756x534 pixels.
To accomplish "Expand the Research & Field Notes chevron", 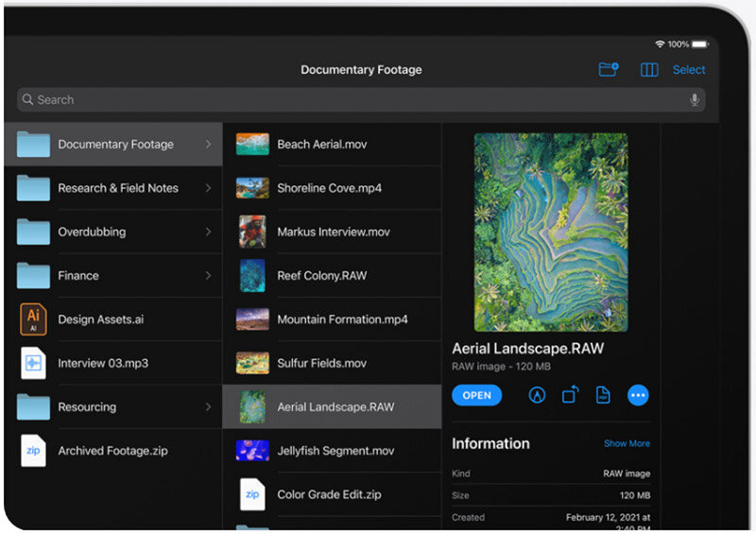I will [208, 188].
